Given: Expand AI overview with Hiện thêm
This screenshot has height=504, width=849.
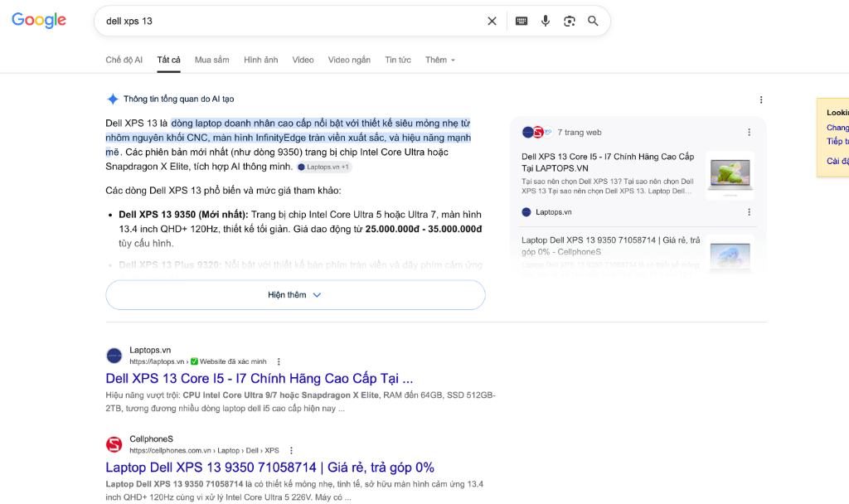Looking at the screenshot, I should [x=295, y=295].
